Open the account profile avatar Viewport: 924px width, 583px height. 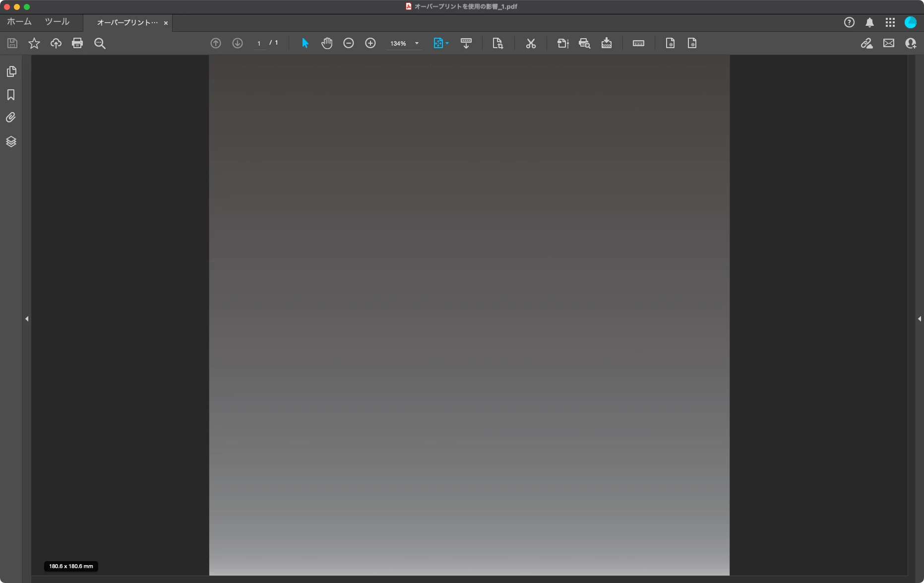(911, 22)
